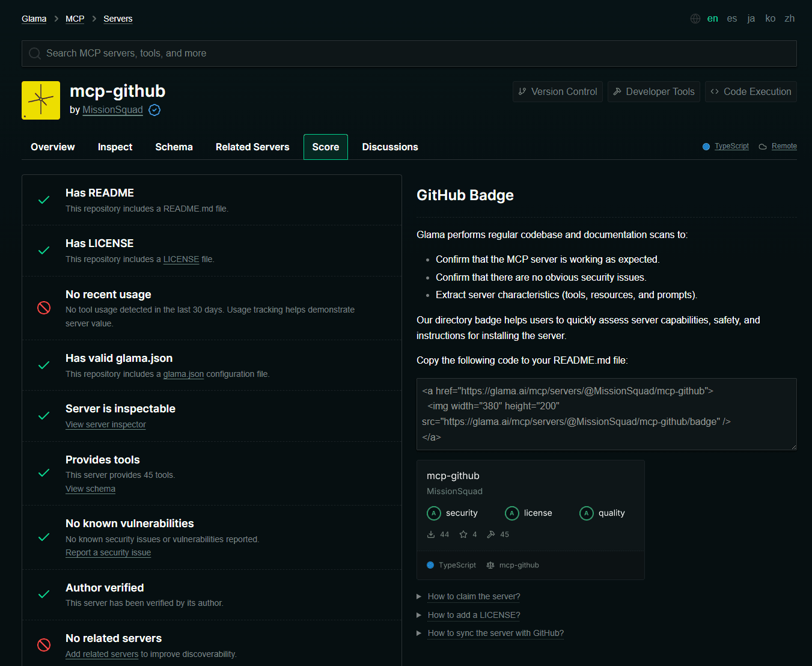Click 'Report a security issue'

(108, 552)
